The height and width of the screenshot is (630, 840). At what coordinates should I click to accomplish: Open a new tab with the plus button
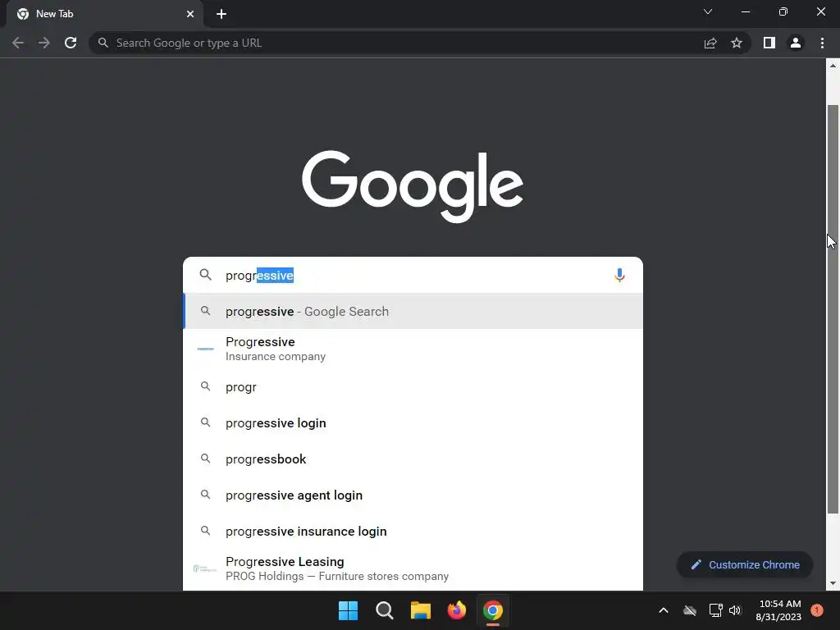point(221,14)
